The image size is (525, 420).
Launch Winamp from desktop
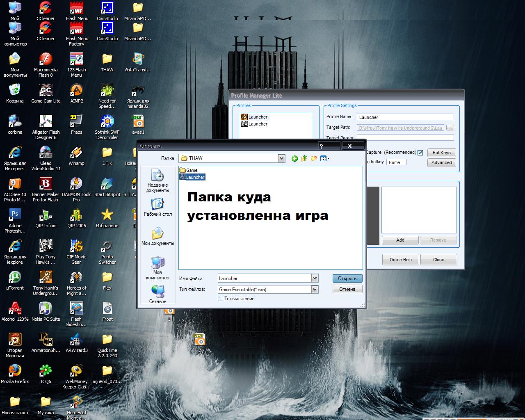click(x=76, y=156)
